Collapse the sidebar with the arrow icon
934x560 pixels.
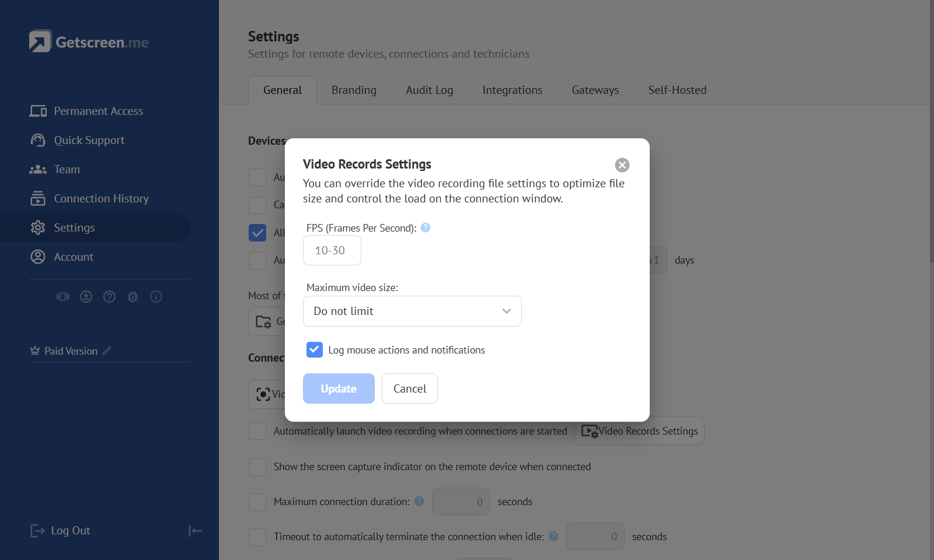[195, 530]
